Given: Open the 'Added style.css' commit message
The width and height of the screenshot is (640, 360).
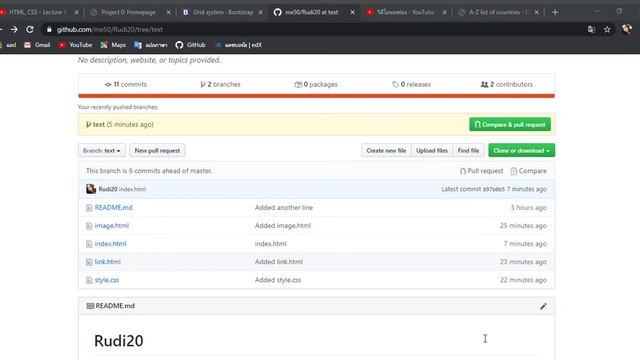Looking at the screenshot, I should click(x=278, y=280).
